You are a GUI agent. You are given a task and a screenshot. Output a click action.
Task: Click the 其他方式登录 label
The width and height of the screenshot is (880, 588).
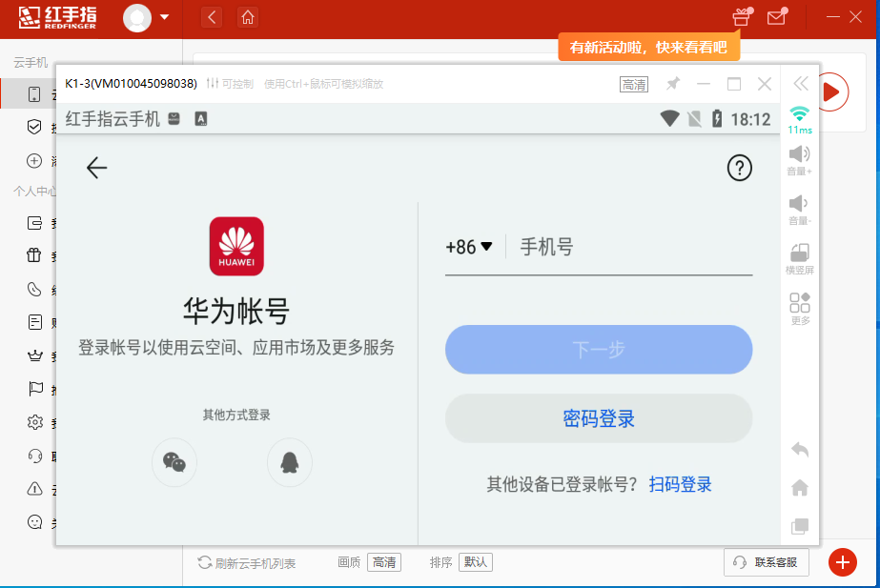(x=236, y=416)
